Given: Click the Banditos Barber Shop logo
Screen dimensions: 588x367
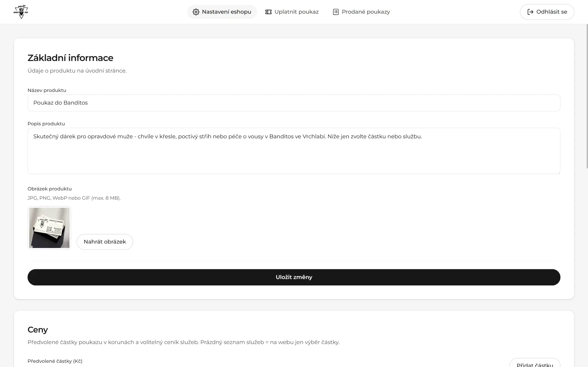Looking at the screenshot, I should tap(21, 12).
